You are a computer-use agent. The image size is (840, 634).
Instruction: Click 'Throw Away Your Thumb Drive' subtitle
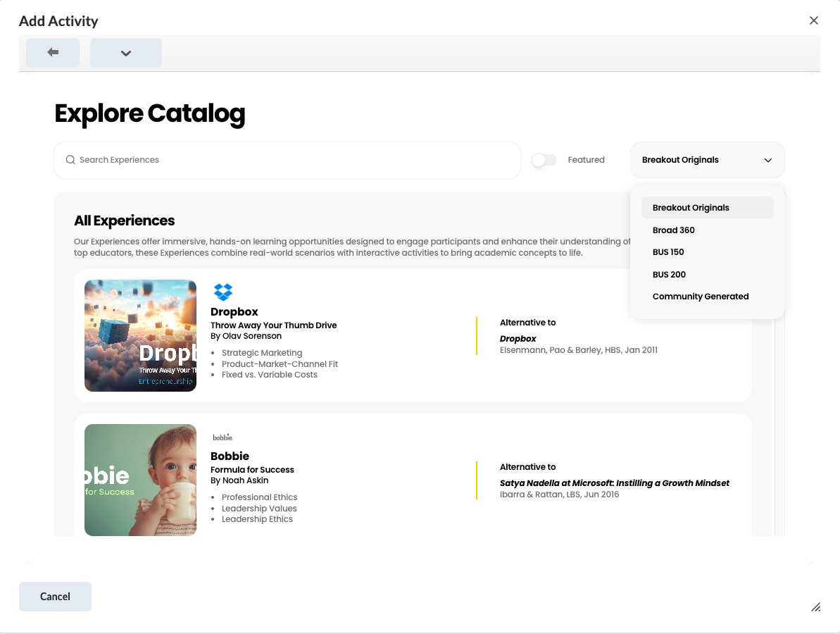(274, 325)
